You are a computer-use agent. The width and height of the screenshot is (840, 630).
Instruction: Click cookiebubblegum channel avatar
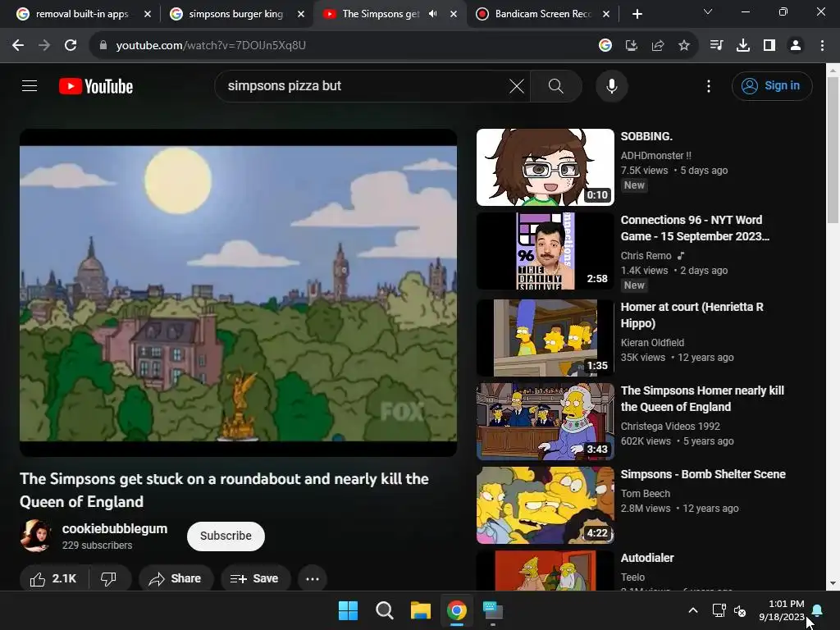pos(36,535)
